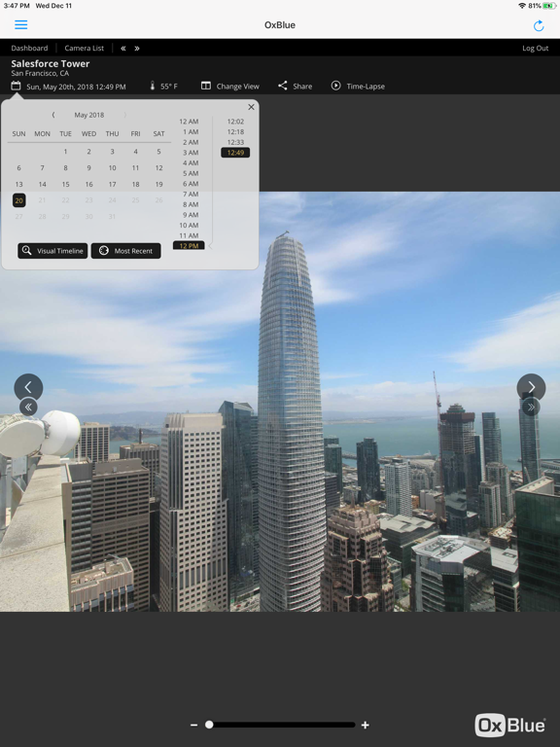Screen dimensions: 560x747
Task: Select May 20 in calendar
Action: click(x=19, y=200)
